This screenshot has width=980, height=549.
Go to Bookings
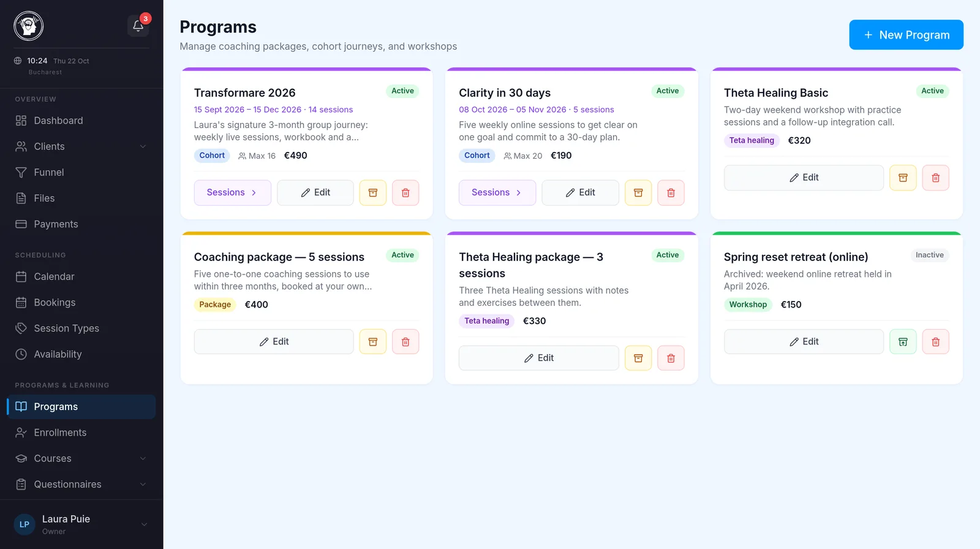click(x=81, y=303)
